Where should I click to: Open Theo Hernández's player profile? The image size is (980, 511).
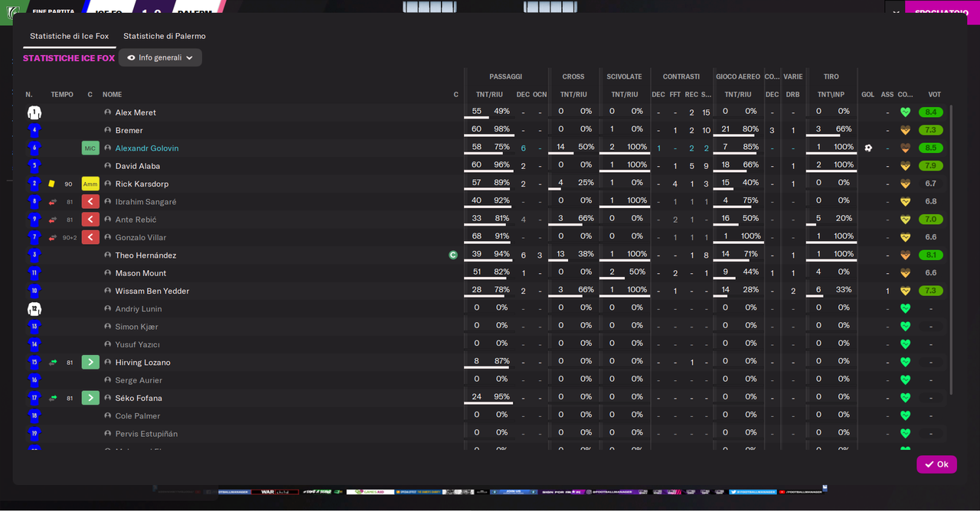(145, 255)
